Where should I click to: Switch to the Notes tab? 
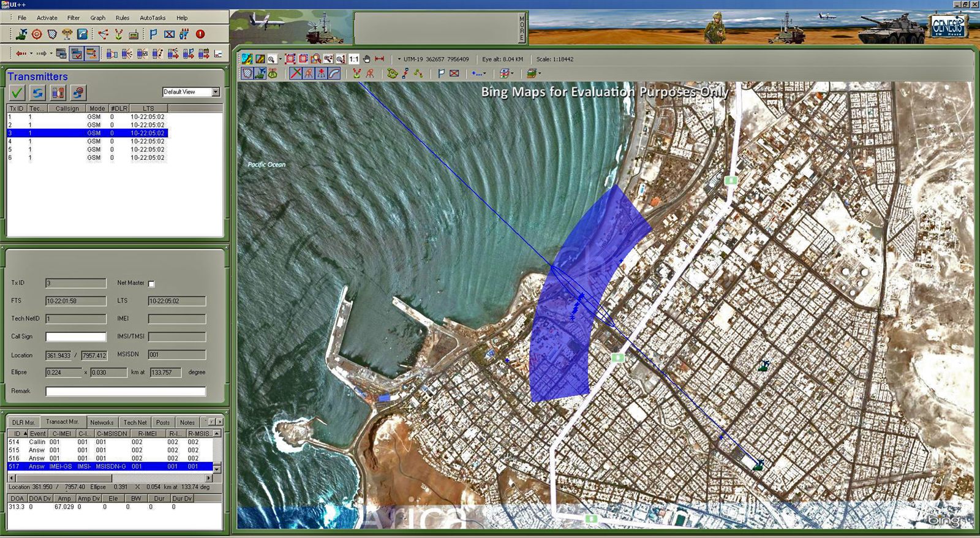point(187,422)
